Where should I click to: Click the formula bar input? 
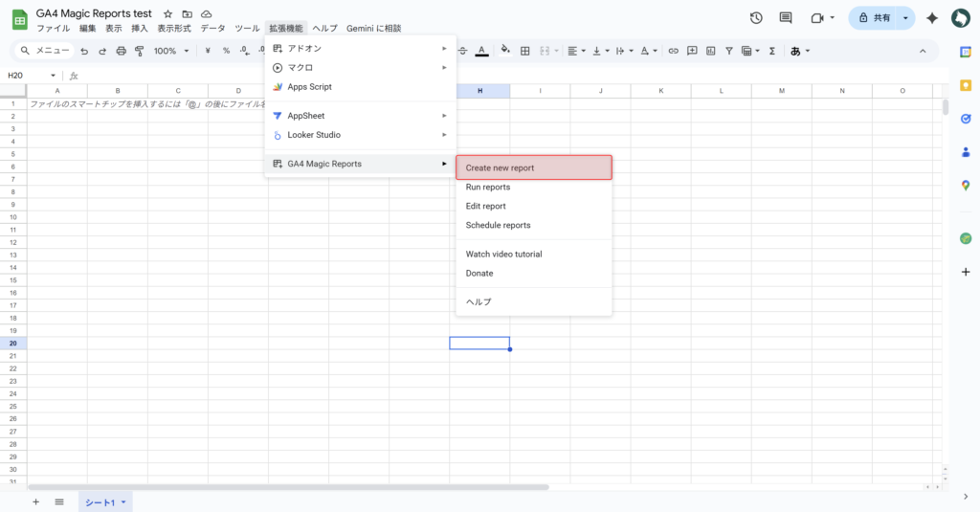tap(513, 76)
